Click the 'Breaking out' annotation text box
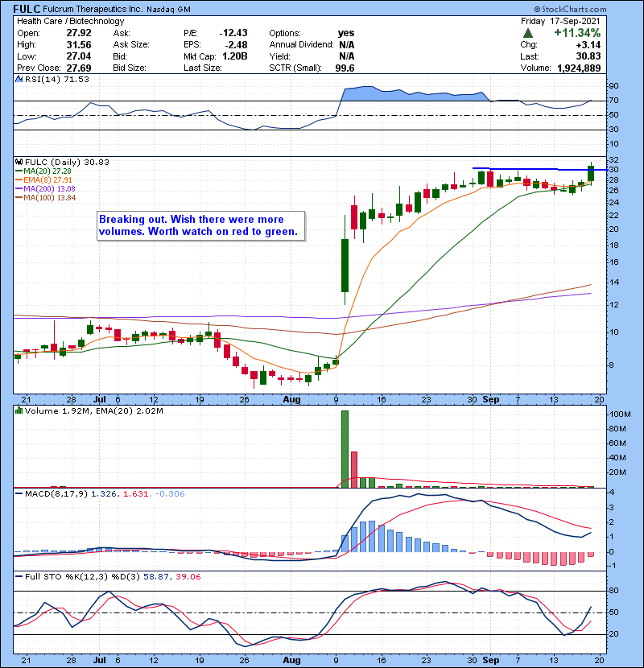Viewport: 644px width, 668px height. (200, 226)
